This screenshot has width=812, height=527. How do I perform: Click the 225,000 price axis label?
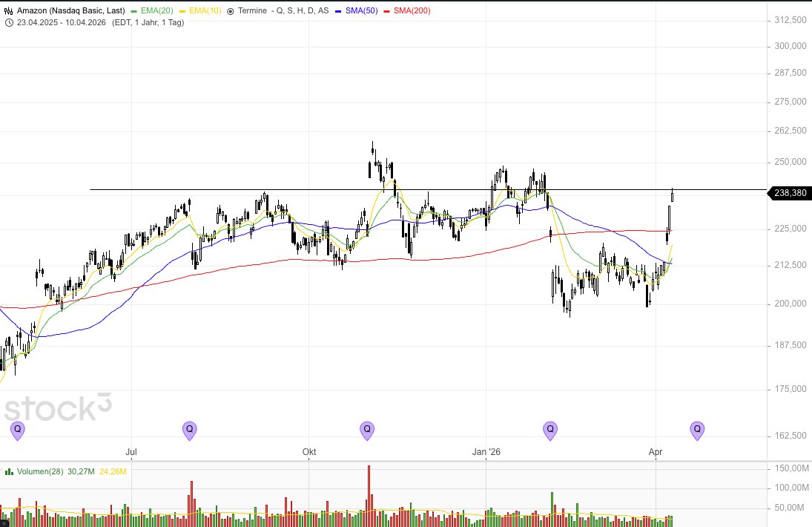(790, 229)
